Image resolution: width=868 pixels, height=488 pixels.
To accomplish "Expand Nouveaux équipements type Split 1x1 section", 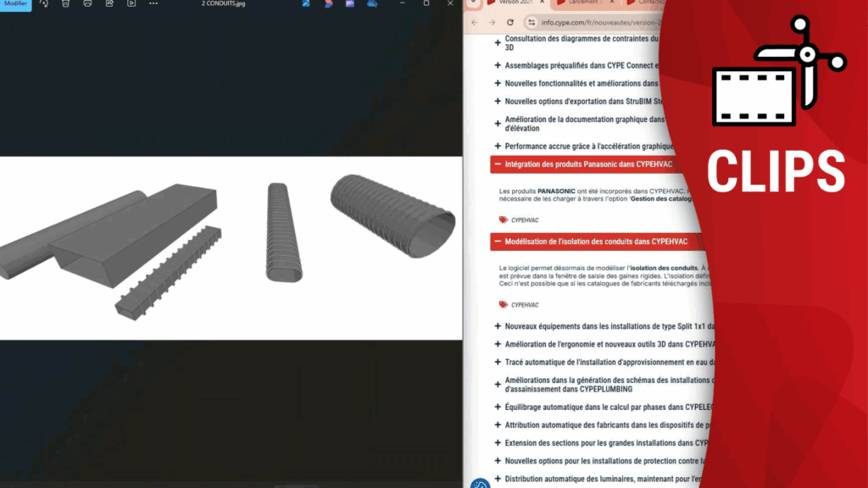I will point(498,326).
